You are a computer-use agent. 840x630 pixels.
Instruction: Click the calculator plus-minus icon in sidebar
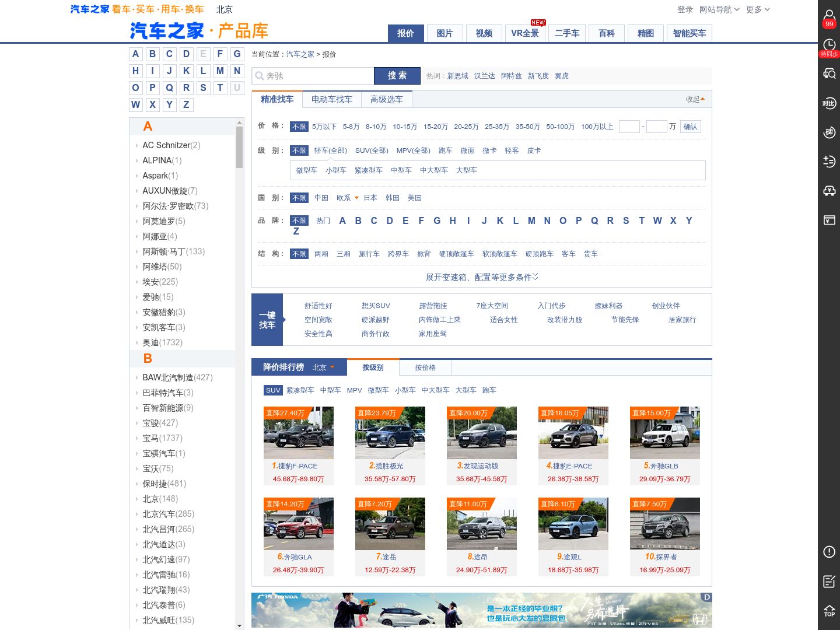[x=829, y=162]
